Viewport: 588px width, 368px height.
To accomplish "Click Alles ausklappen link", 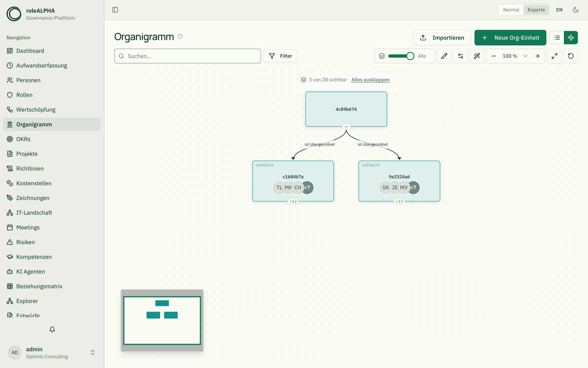I will point(370,80).
